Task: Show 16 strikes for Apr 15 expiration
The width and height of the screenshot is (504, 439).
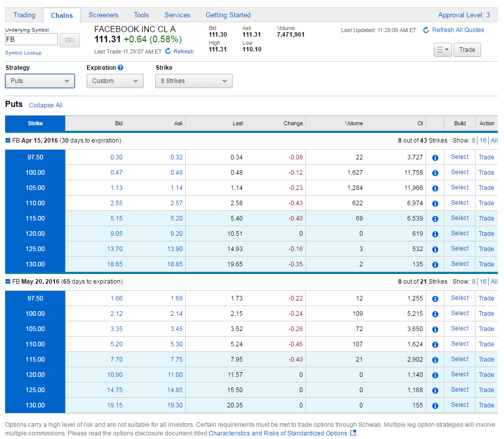Action: (483, 141)
